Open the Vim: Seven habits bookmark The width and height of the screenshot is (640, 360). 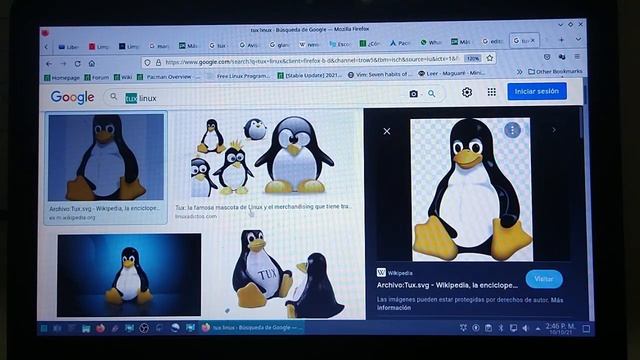click(380, 74)
